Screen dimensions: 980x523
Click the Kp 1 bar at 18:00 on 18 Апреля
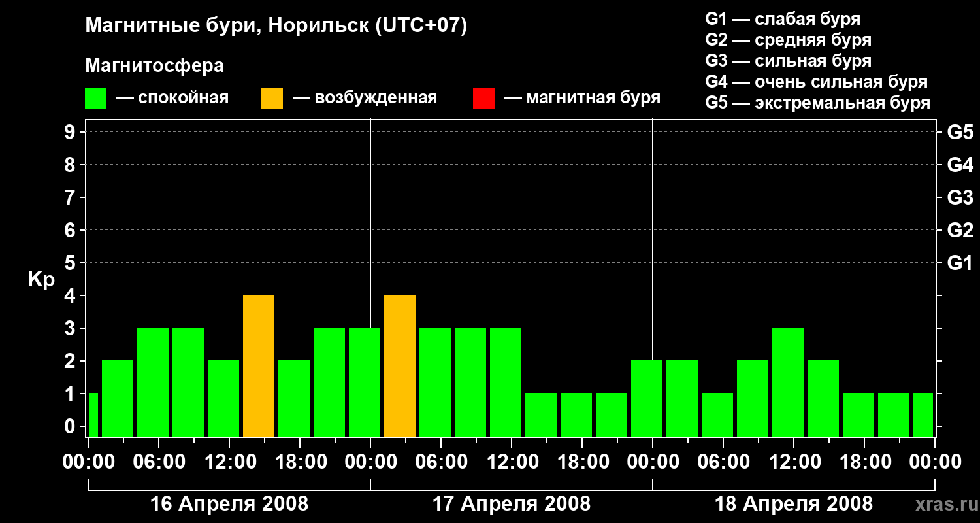(x=858, y=415)
